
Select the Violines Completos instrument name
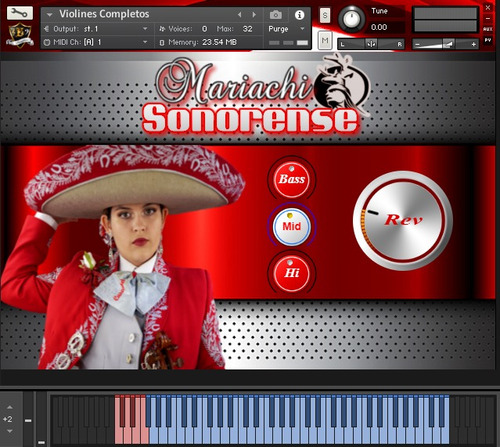tap(104, 14)
